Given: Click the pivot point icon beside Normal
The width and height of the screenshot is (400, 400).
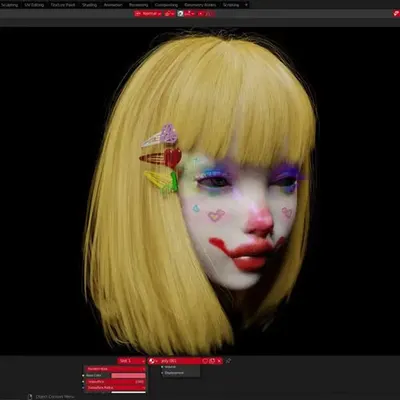Looking at the screenshot, I should [169, 14].
